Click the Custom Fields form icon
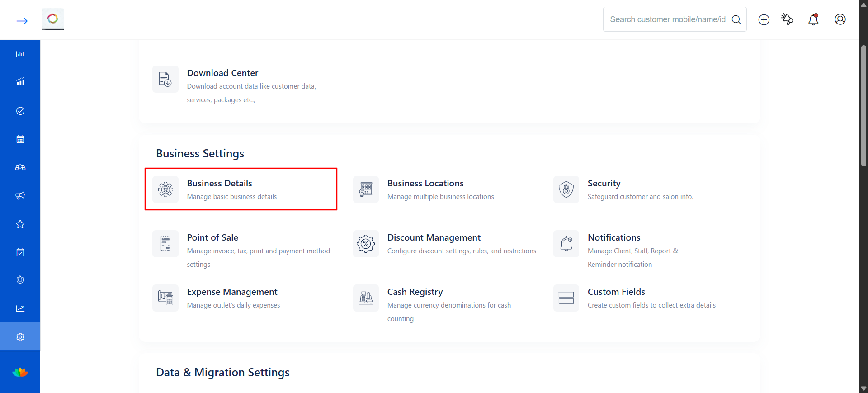Image resolution: width=868 pixels, height=393 pixels. click(x=566, y=298)
